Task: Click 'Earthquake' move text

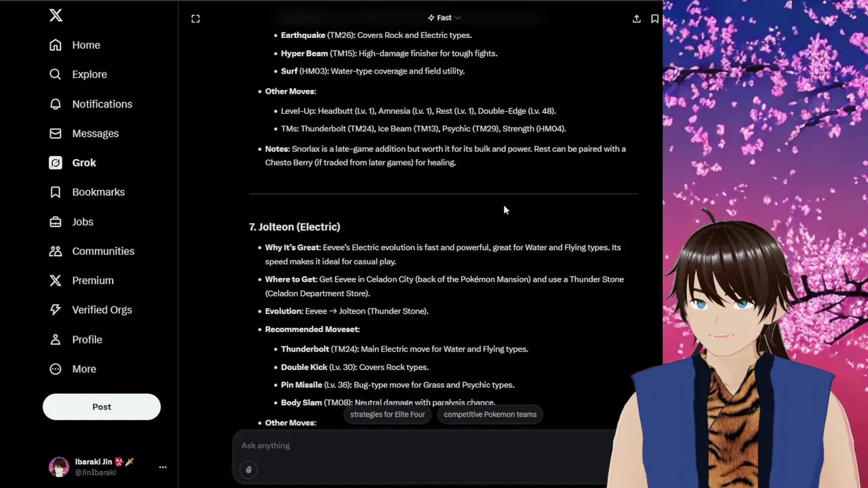Action: (303, 35)
